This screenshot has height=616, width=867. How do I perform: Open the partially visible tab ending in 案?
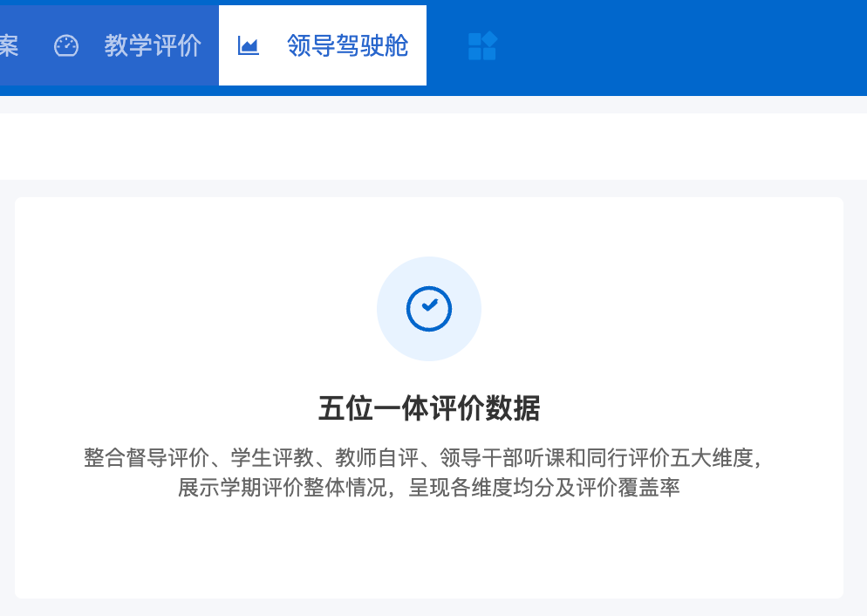(10, 45)
